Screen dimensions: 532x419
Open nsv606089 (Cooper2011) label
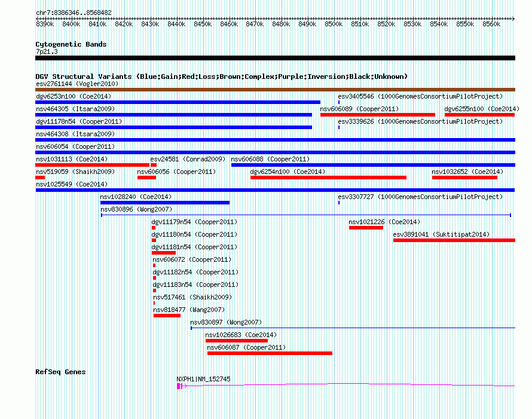coord(359,109)
